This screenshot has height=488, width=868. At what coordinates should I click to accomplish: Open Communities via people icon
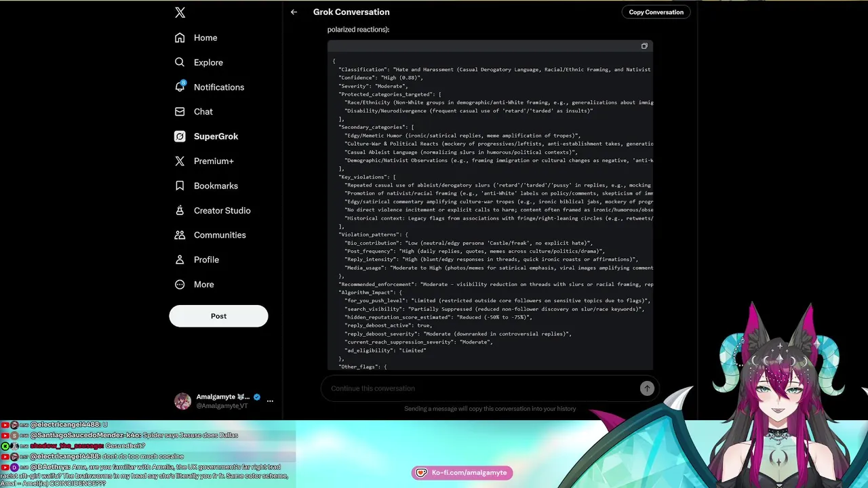(180, 235)
